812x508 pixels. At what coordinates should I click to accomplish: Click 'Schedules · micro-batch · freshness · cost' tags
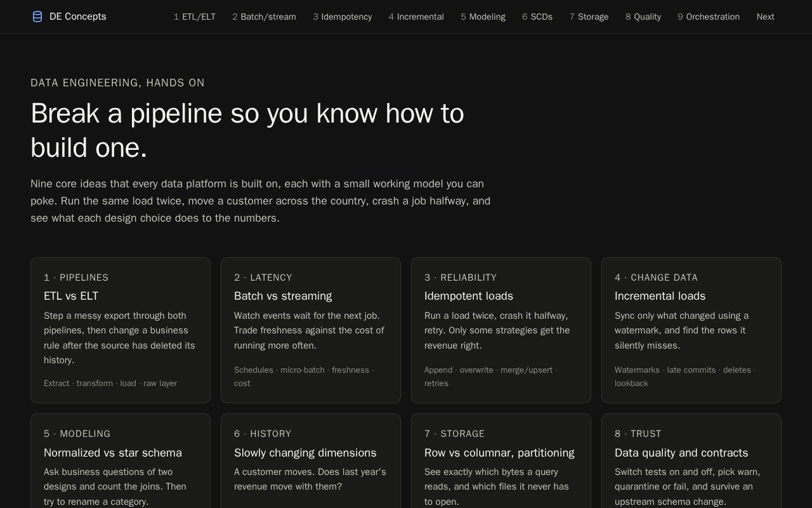(304, 377)
